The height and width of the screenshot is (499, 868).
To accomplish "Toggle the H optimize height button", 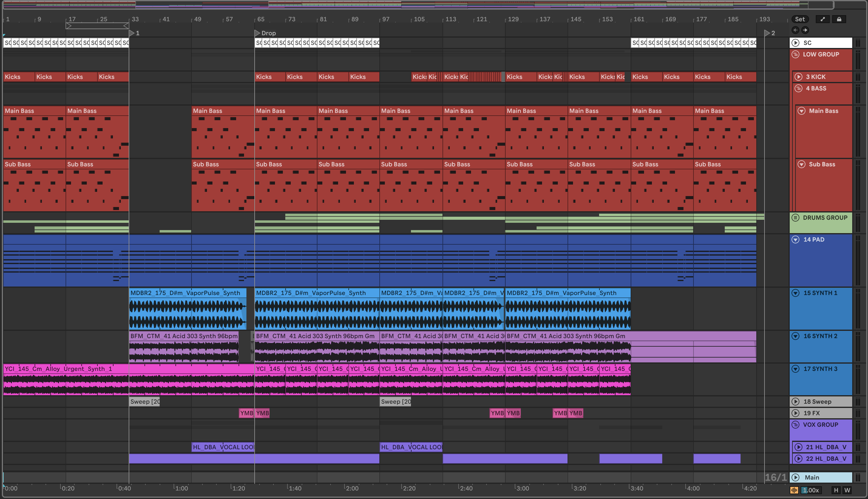I will (x=836, y=490).
